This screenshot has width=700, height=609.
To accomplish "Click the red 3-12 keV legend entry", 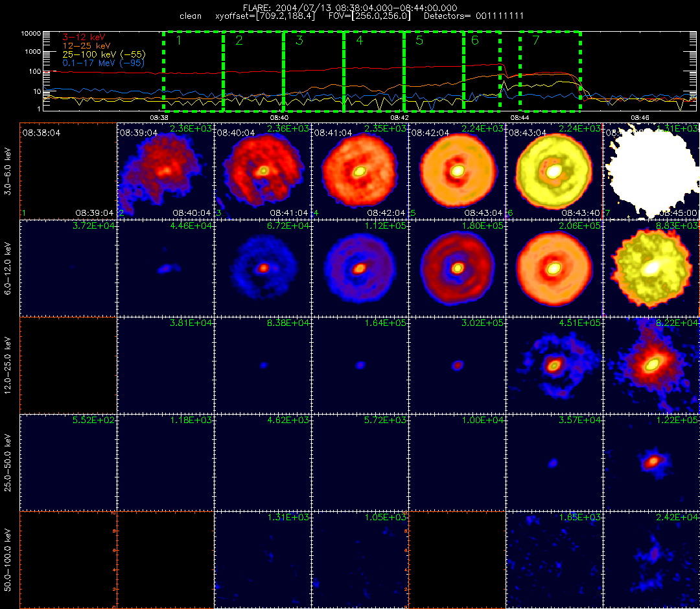I will 84,37.
